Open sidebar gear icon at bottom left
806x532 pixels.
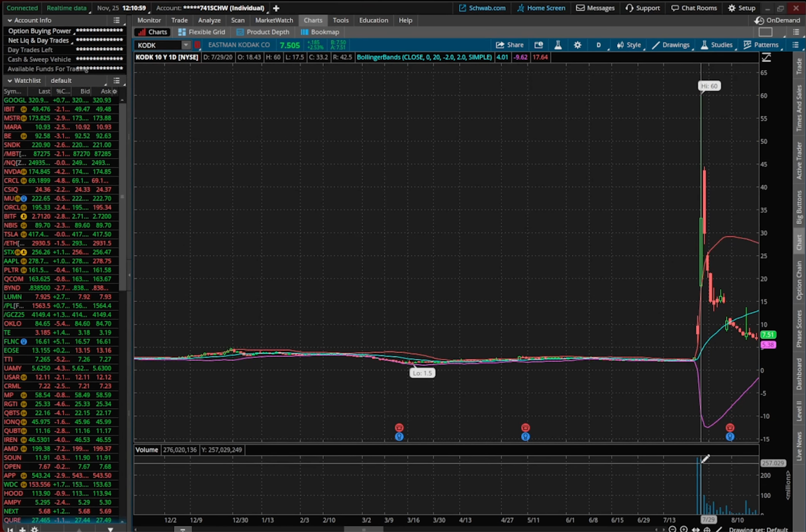click(x=34, y=529)
